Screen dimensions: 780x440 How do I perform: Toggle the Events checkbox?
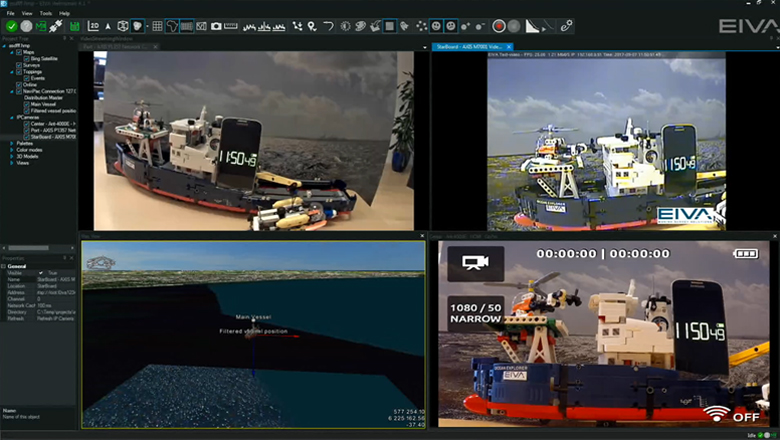(27, 78)
